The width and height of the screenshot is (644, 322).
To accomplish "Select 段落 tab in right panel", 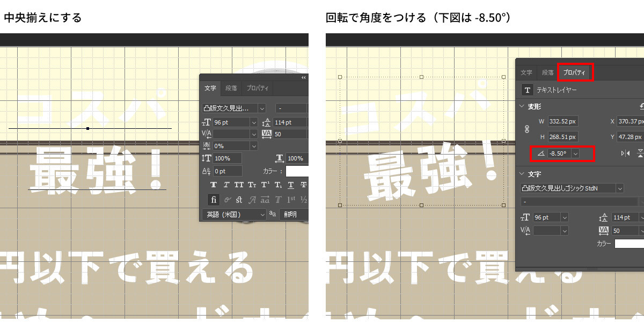I will [547, 72].
